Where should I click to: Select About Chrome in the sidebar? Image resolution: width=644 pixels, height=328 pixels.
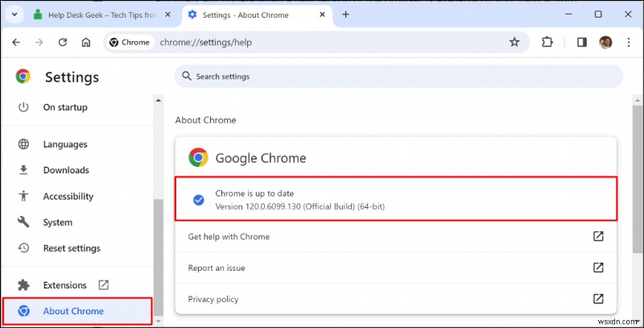tap(77, 311)
